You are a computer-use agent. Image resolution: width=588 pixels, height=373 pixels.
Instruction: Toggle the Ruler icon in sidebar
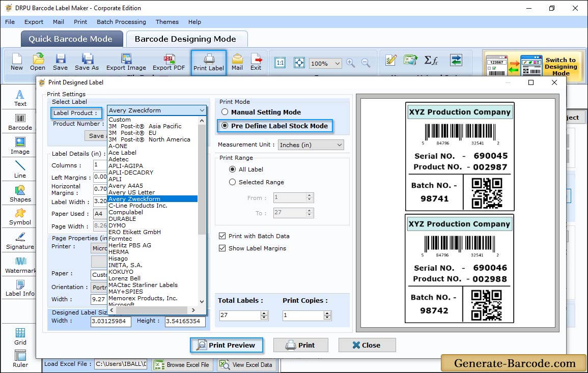point(20,359)
